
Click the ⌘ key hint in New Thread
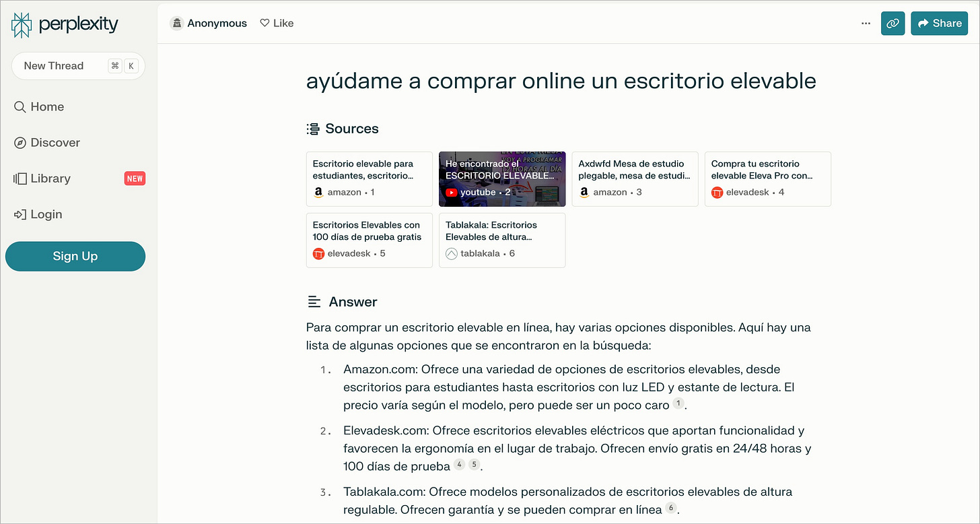115,66
